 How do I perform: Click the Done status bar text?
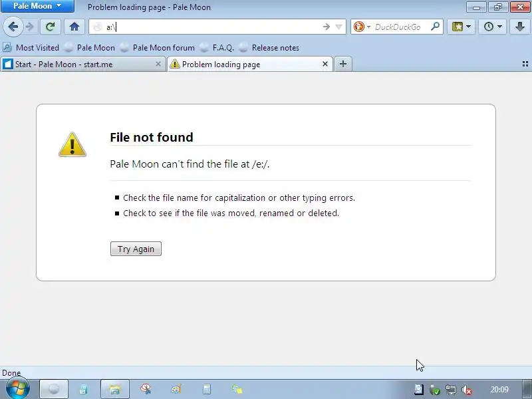click(x=11, y=373)
